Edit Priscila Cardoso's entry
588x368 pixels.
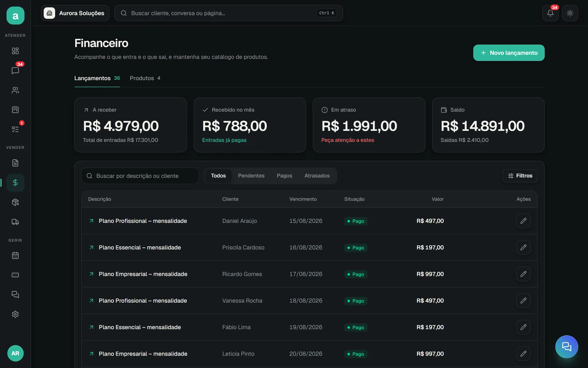click(523, 247)
